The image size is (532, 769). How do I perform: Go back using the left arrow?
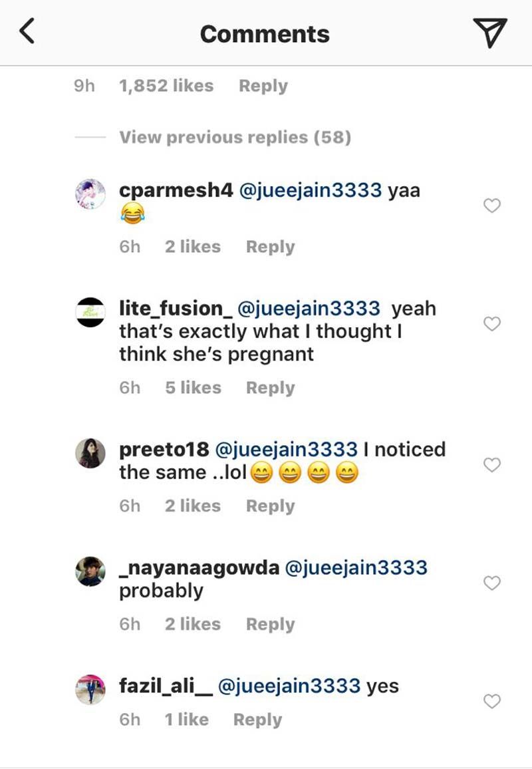[x=27, y=32]
